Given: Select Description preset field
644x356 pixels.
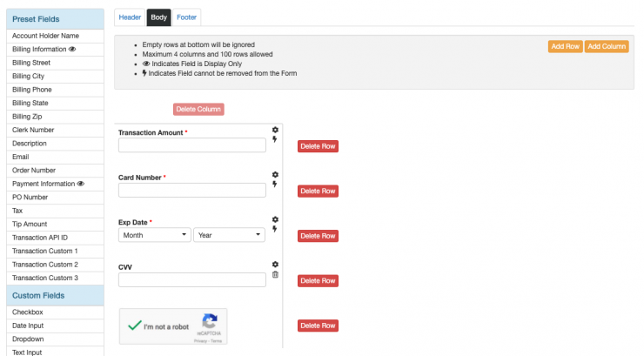Looking at the screenshot, I should click(55, 144).
